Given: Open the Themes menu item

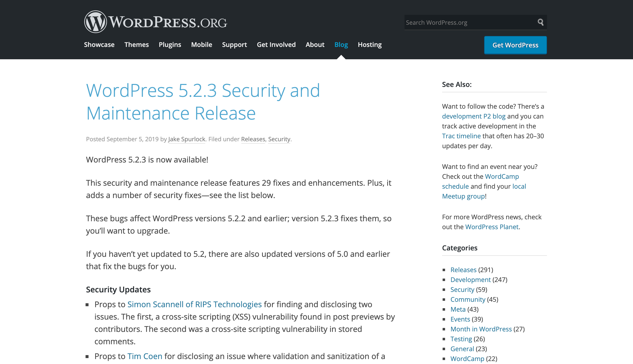Looking at the screenshot, I should (136, 44).
